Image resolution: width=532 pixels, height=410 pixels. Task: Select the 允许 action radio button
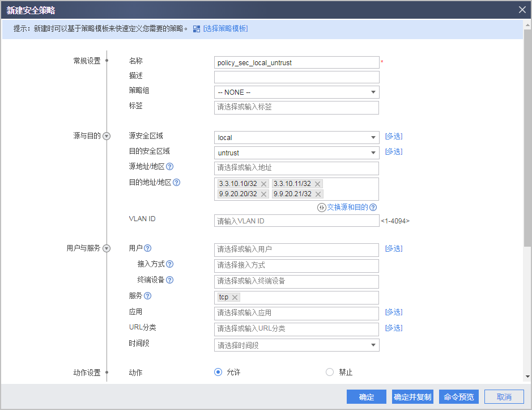[218, 372]
